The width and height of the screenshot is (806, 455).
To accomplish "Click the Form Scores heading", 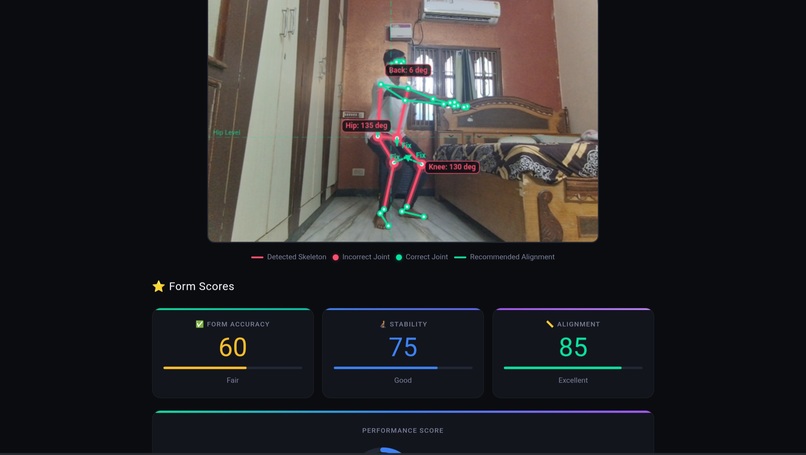I will (x=202, y=286).
